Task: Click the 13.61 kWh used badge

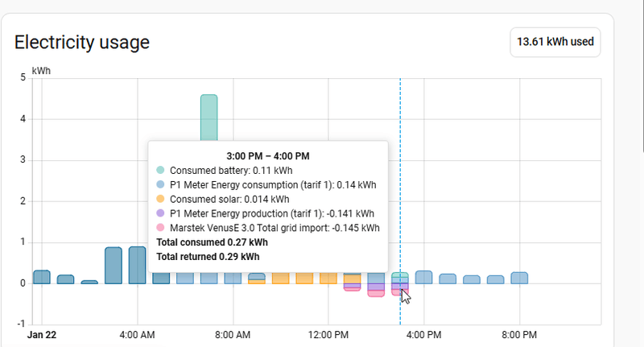Action: (x=555, y=42)
